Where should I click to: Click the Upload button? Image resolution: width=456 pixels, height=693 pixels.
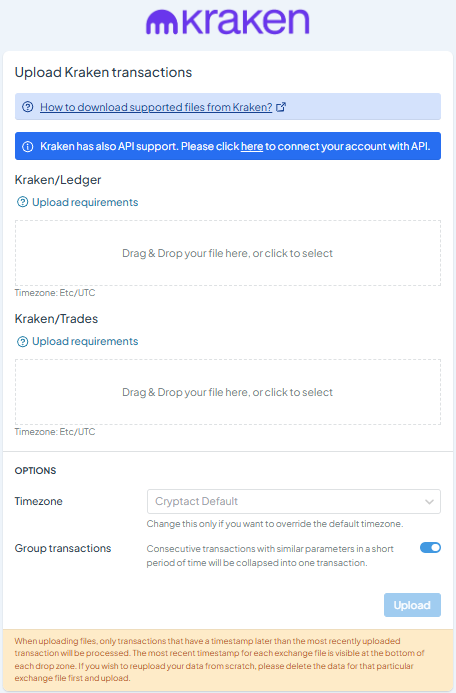click(x=412, y=605)
